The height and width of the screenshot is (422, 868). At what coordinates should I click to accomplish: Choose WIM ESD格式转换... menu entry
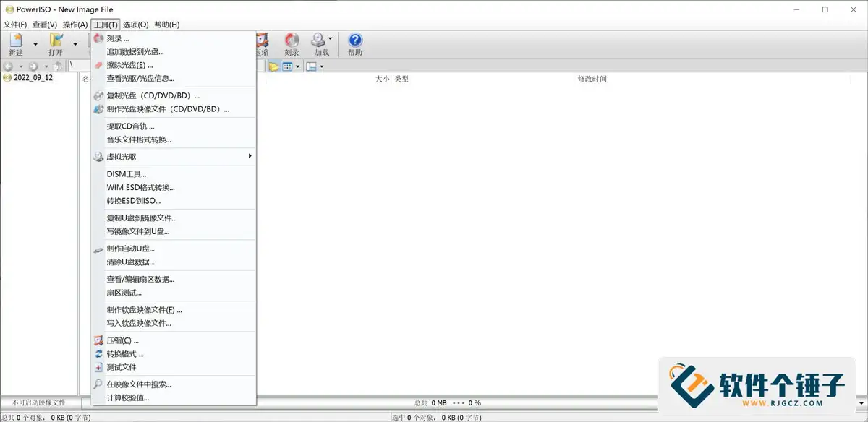(174, 187)
